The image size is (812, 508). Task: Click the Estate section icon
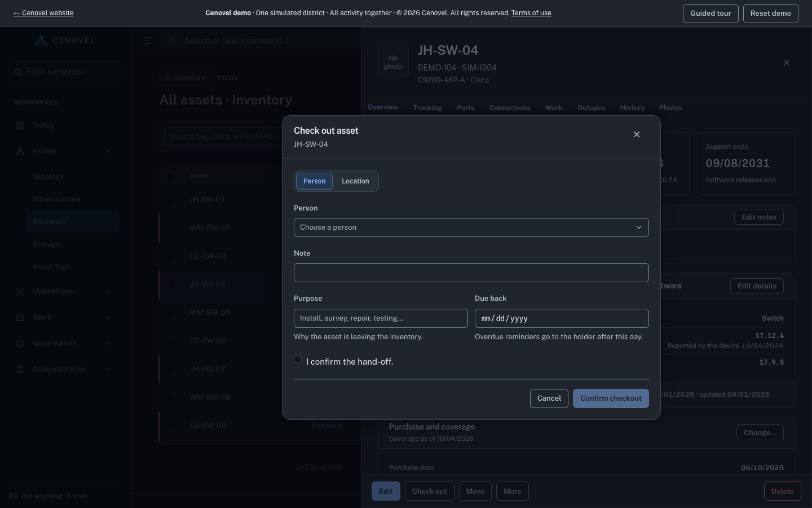tap(20, 151)
